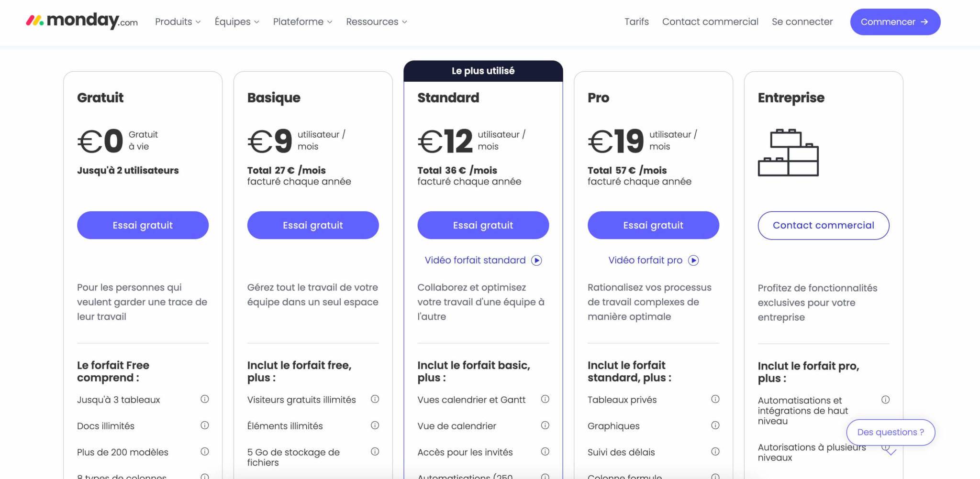Click the info icon beside 'Visiteurs gratuits illimités'

point(375,399)
